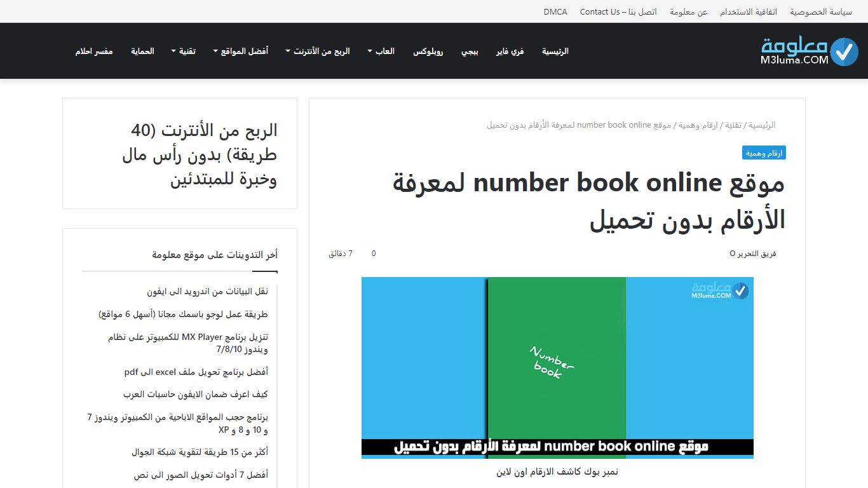The height and width of the screenshot is (488, 868).
Task: Click the Number book featured image
Action: point(557,367)
